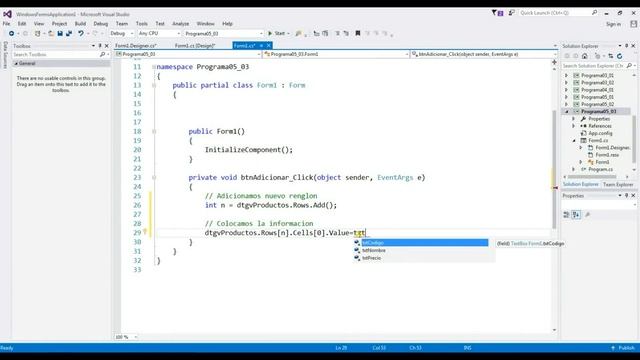Viewport: 640px width, 360px height.
Task: Click the split editor handle above scrollbar
Action: click(x=554, y=62)
